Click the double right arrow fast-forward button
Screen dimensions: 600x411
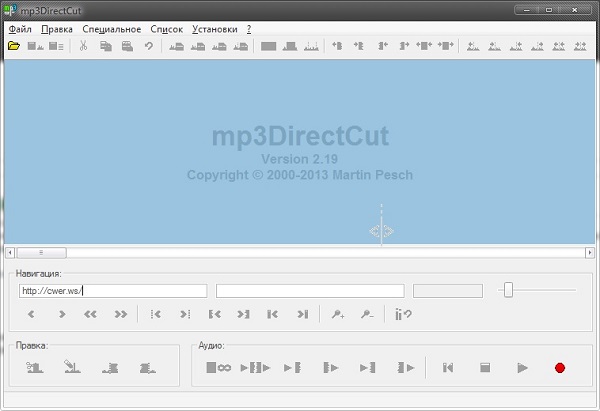click(121, 314)
